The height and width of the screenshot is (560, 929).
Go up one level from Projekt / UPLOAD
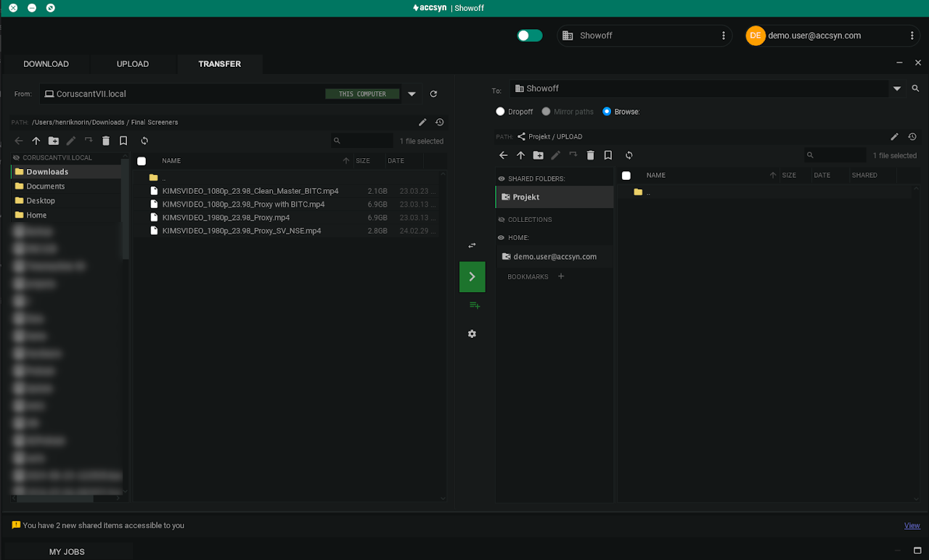(520, 155)
